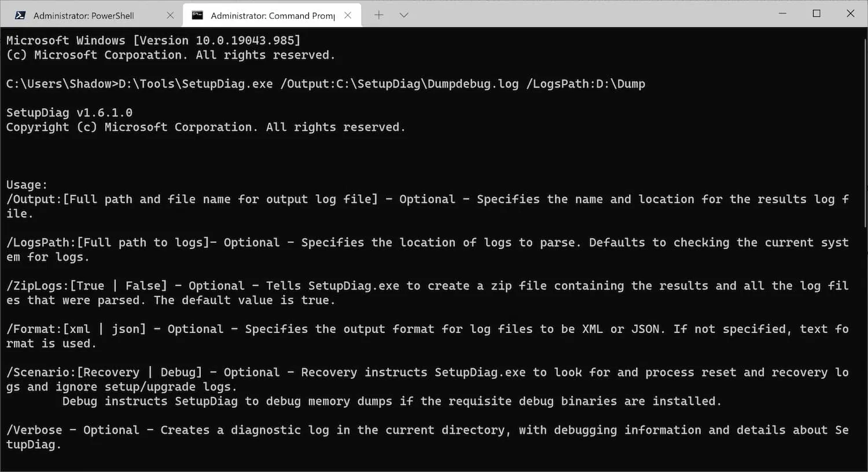Click the /Format:[xml | json] option text
868x472 pixels.
coord(76,329)
